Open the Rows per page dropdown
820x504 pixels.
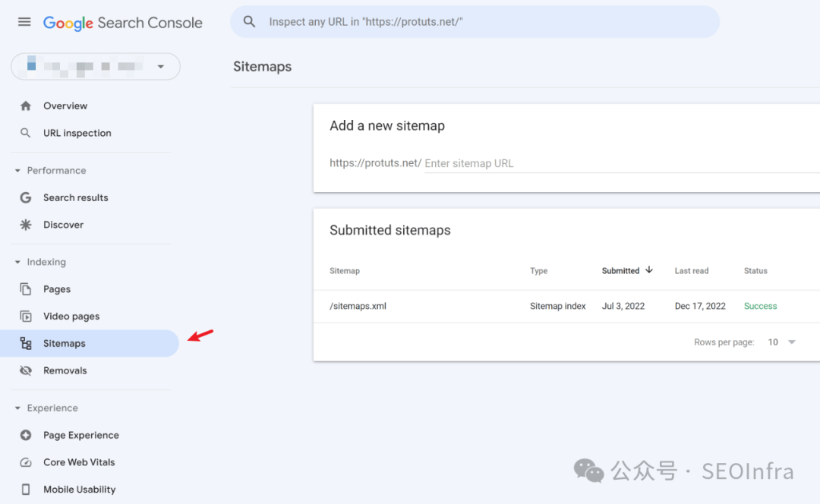click(x=782, y=342)
